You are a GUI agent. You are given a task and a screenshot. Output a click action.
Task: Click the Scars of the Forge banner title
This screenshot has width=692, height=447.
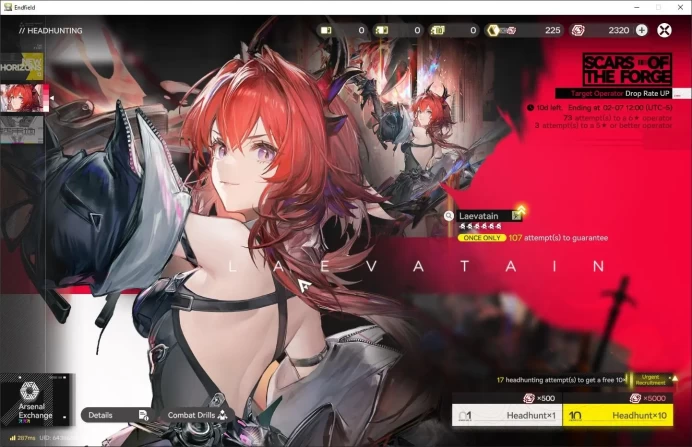pyautogui.click(x=627, y=69)
